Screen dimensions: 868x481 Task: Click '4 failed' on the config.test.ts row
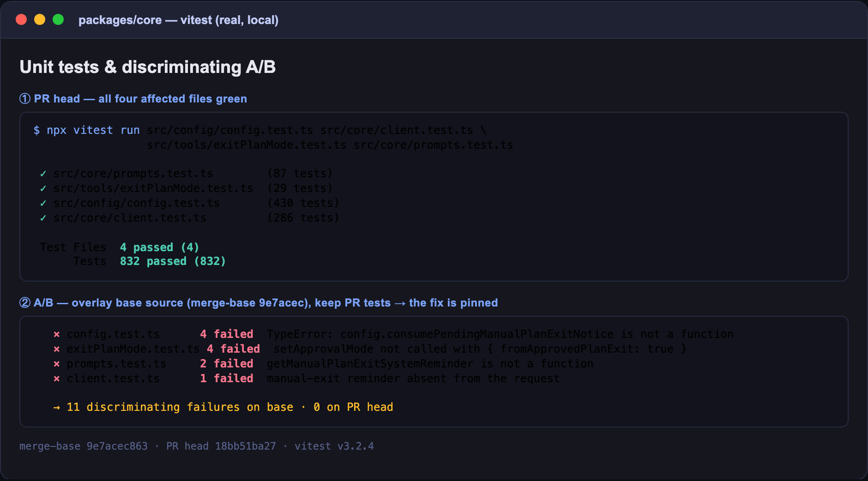[227, 335]
